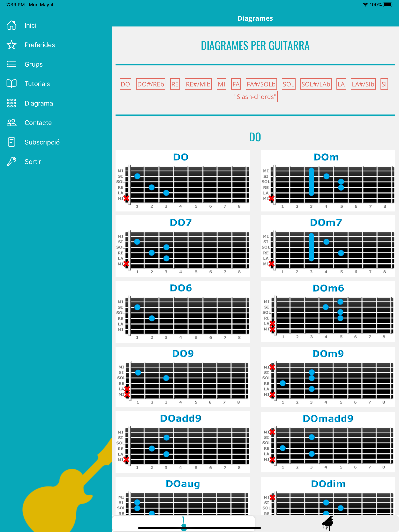399x532 pixels.
Task: Open the DOaug chord diagram
Action: coord(182,496)
